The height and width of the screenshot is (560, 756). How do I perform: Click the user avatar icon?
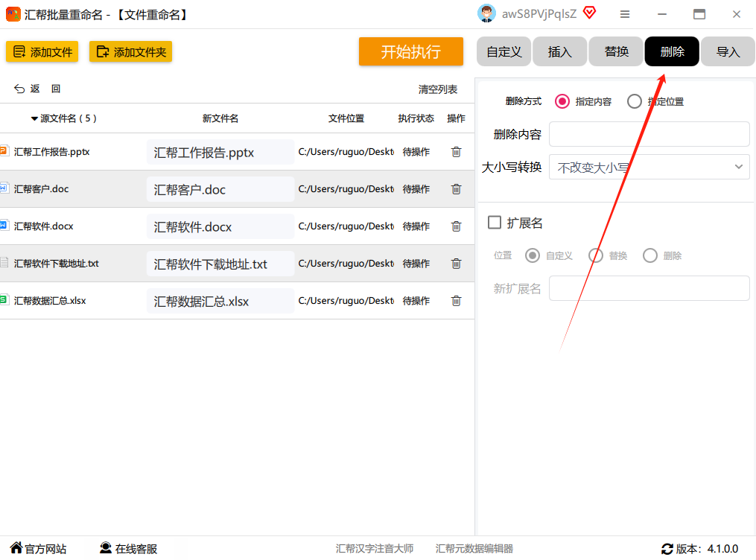[486, 13]
